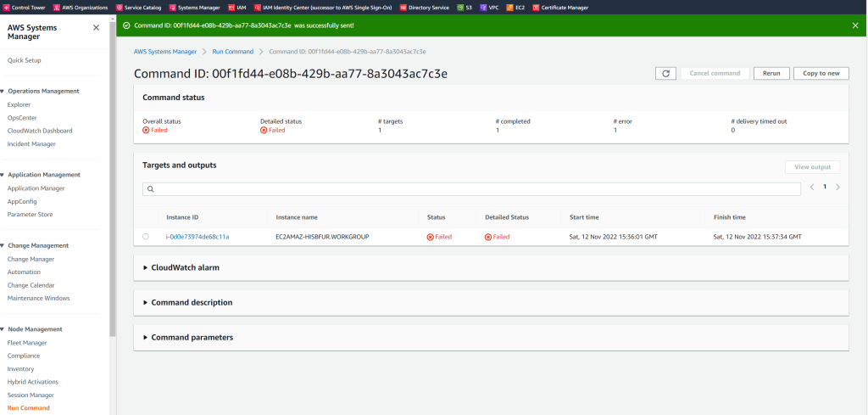Click the Detailed Status column header
Screen dimensions: 868x415
tap(507, 217)
